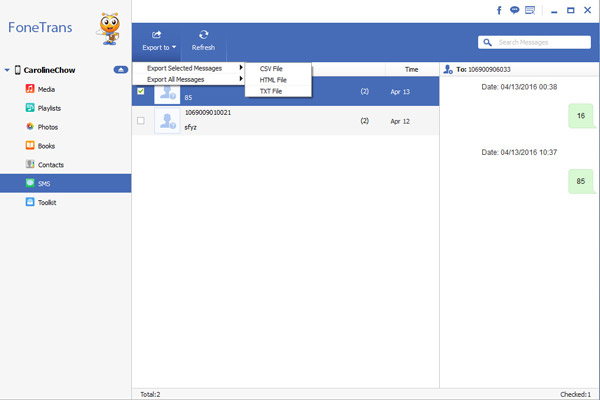Go to Playlists section
This screenshot has width=600, height=400.
click(x=50, y=108)
